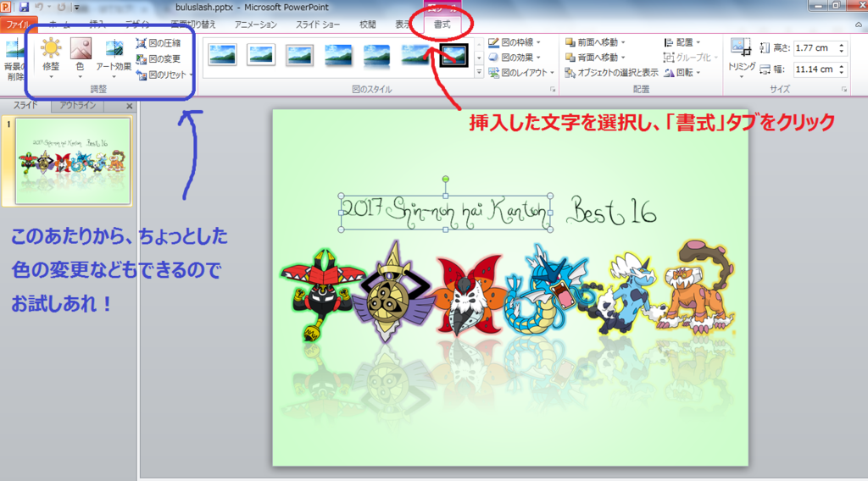Open 図のスタイル group dialog launcher

552,89
